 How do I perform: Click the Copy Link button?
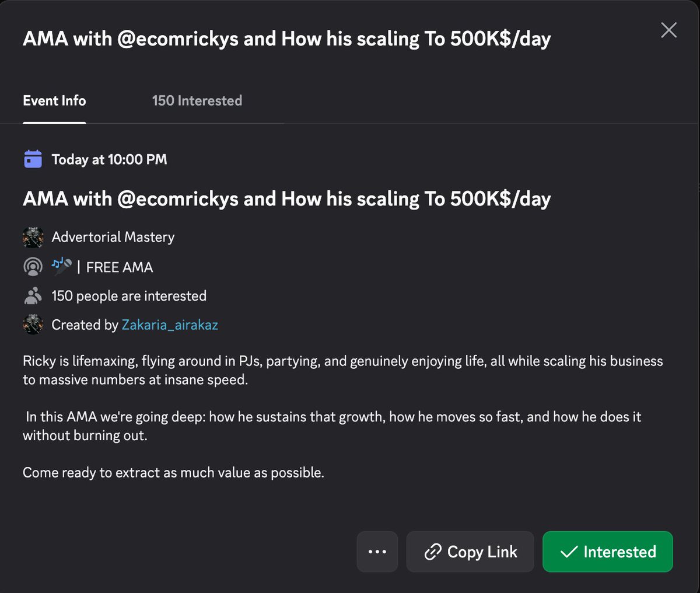[x=470, y=552]
